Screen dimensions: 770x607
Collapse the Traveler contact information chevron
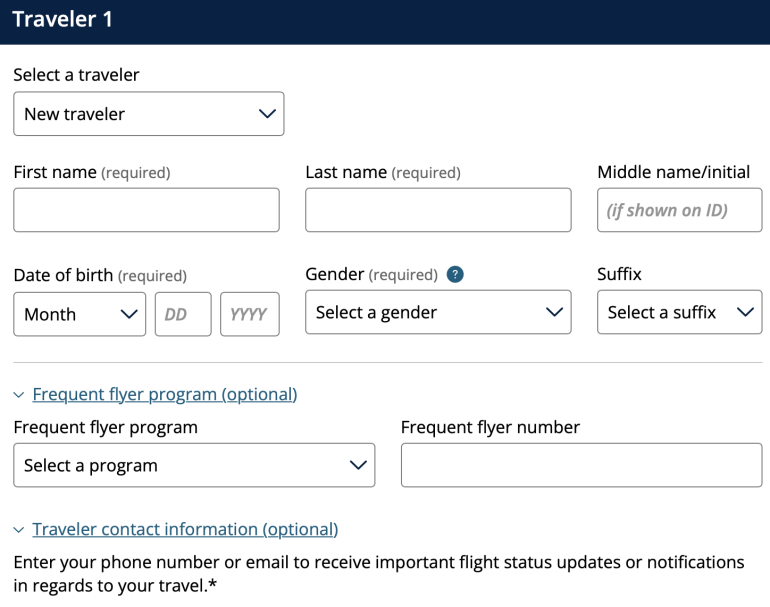(x=19, y=530)
